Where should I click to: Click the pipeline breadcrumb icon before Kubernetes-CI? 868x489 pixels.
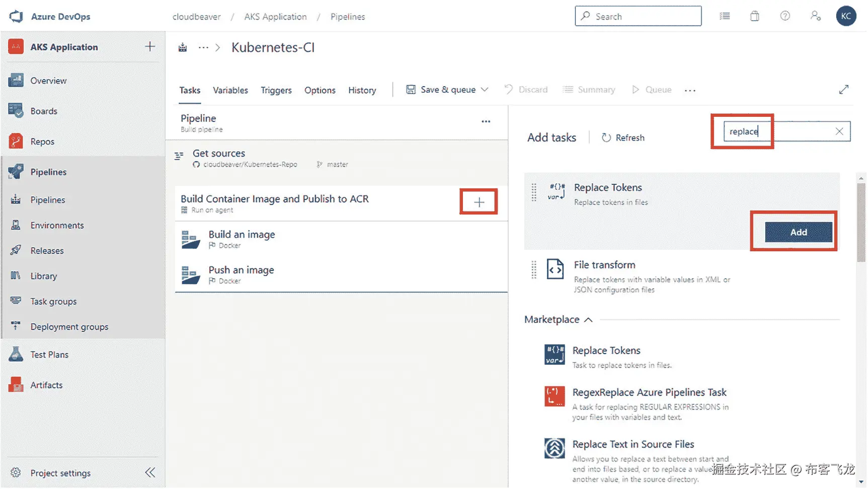click(x=183, y=47)
